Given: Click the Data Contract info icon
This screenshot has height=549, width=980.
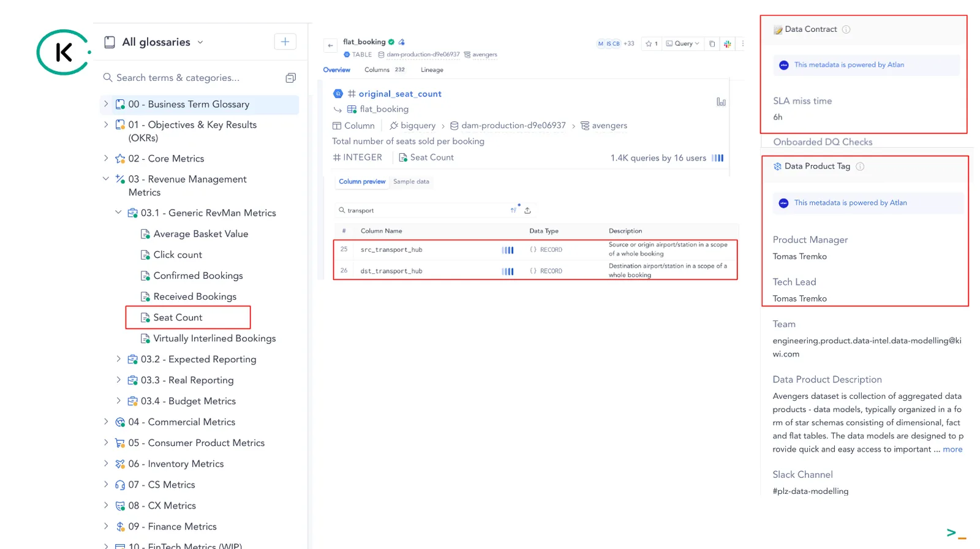Looking at the screenshot, I should [x=846, y=29].
